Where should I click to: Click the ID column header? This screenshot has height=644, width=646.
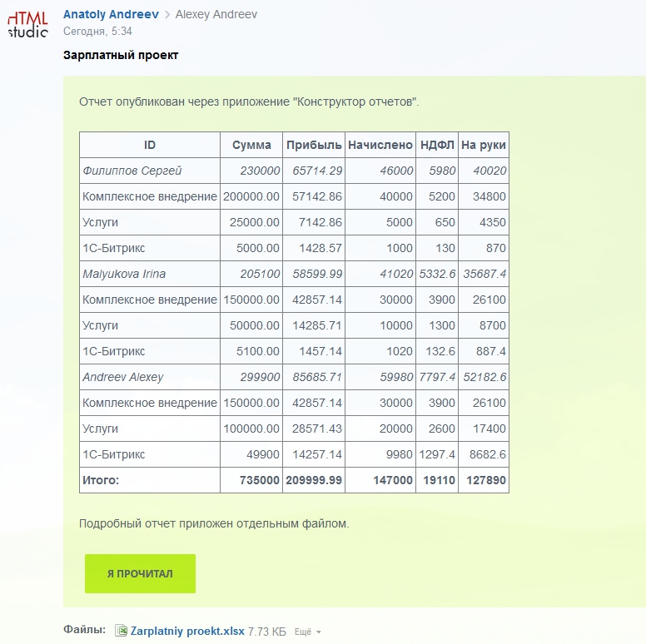pyautogui.click(x=150, y=145)
